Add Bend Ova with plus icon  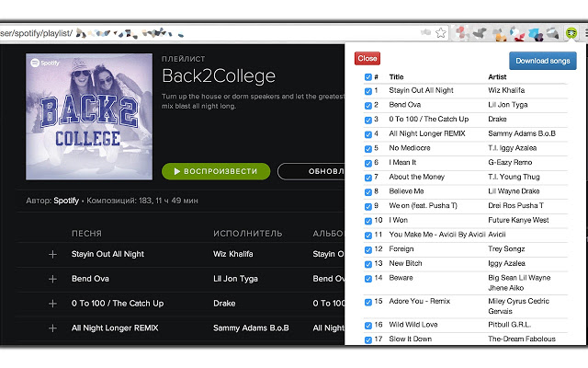[x=52, y=279]
